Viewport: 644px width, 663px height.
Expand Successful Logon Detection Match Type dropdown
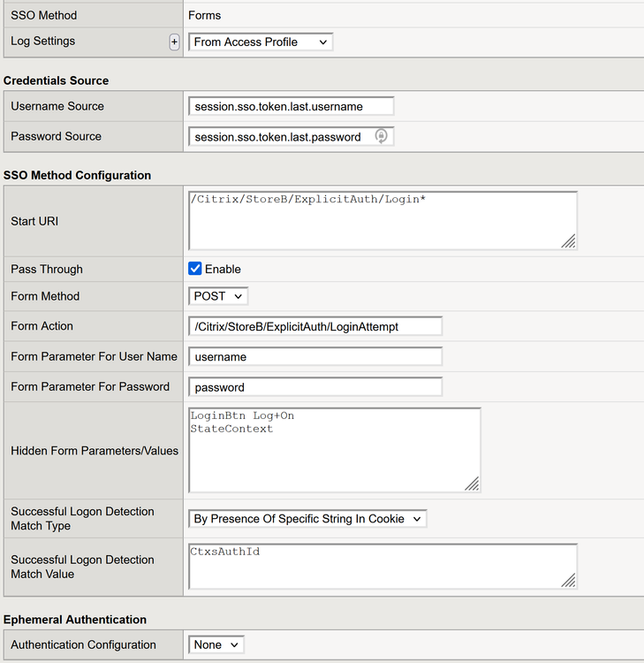click(307, 519)
